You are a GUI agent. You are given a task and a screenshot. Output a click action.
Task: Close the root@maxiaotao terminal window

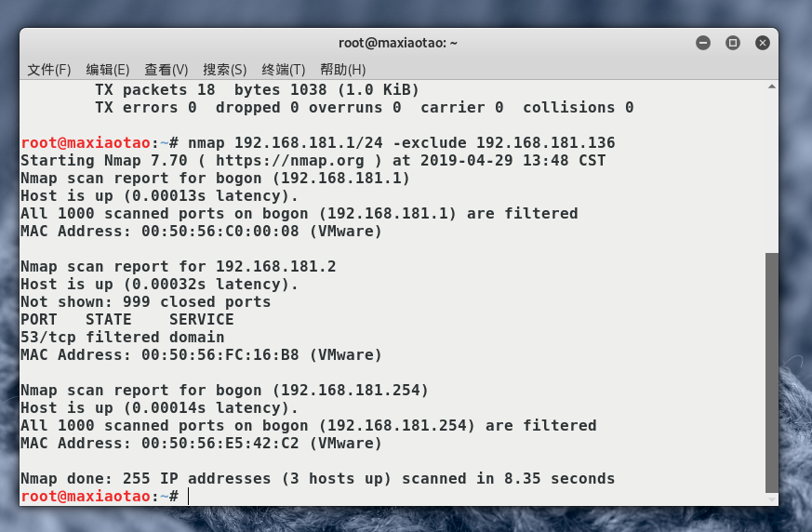tap(763, 43)
